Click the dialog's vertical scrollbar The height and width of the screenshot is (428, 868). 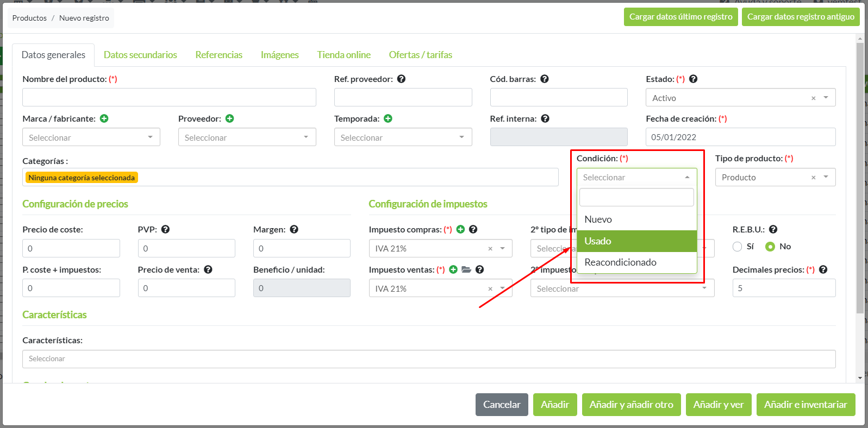click(x=860, y=179)
